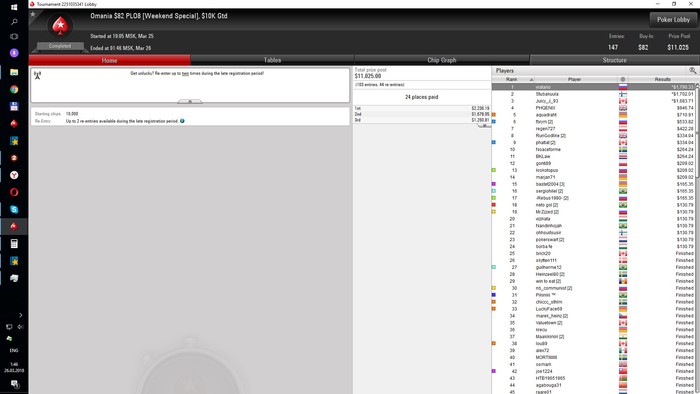Switch to the Home tab
The image size is (700, 394).
tap(109, 60)
